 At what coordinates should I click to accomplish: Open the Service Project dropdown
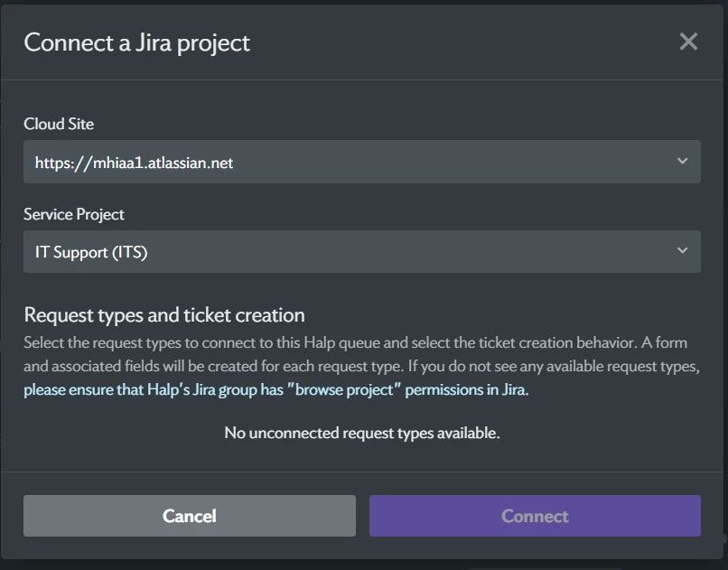(361, 252)
